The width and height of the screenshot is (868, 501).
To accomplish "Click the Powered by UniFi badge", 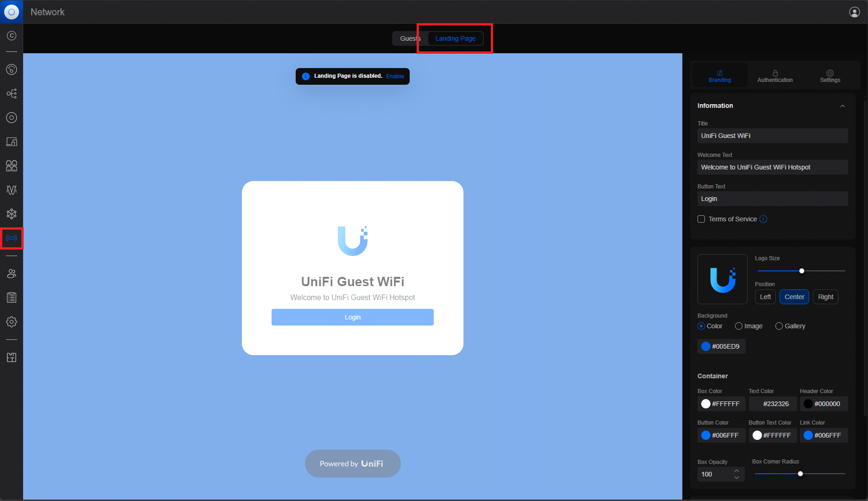I will click(353, 463).
